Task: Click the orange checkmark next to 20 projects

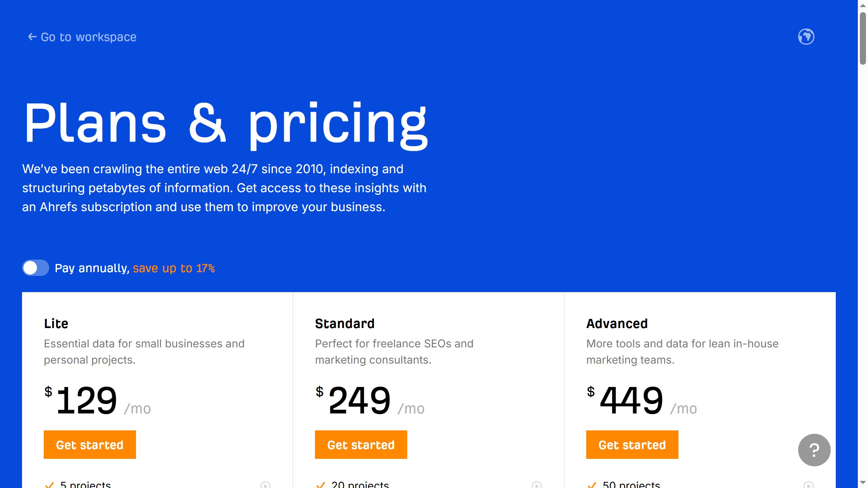Action: pyautogui.click(x=321, y=485)
